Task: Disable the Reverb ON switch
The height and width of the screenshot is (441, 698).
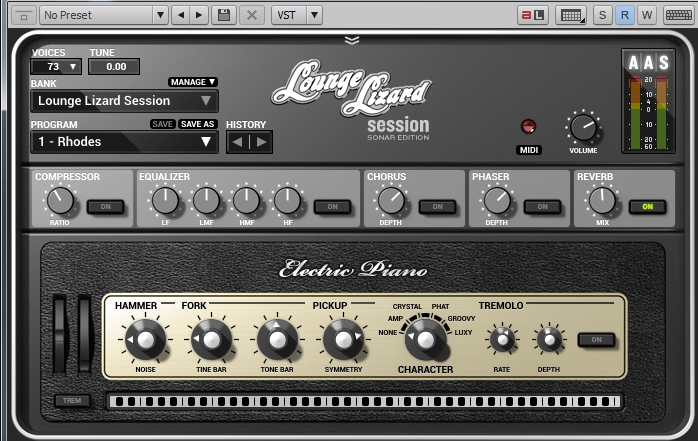Action: (x=647, y=207)
